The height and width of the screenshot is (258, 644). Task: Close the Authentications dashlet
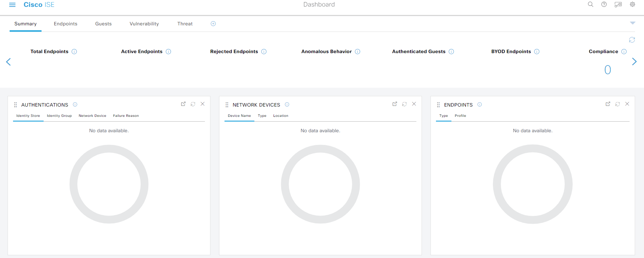click(203, 104)
